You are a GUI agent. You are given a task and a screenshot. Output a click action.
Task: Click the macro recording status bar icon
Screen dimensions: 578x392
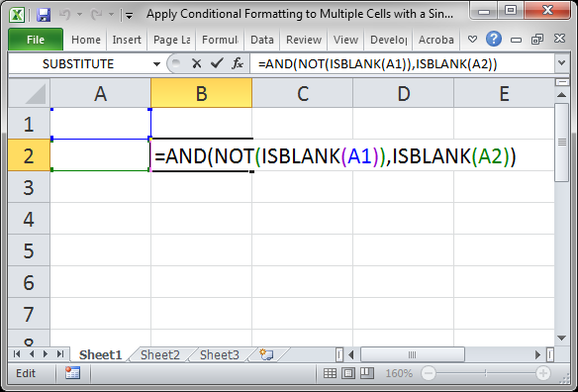pos(72,373)
